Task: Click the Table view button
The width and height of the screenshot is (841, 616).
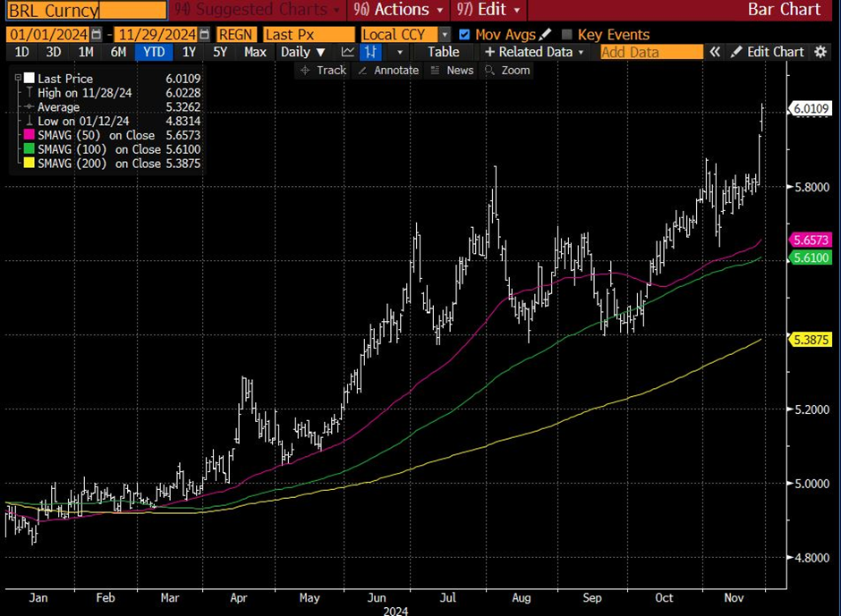Action: coord(443,52)
